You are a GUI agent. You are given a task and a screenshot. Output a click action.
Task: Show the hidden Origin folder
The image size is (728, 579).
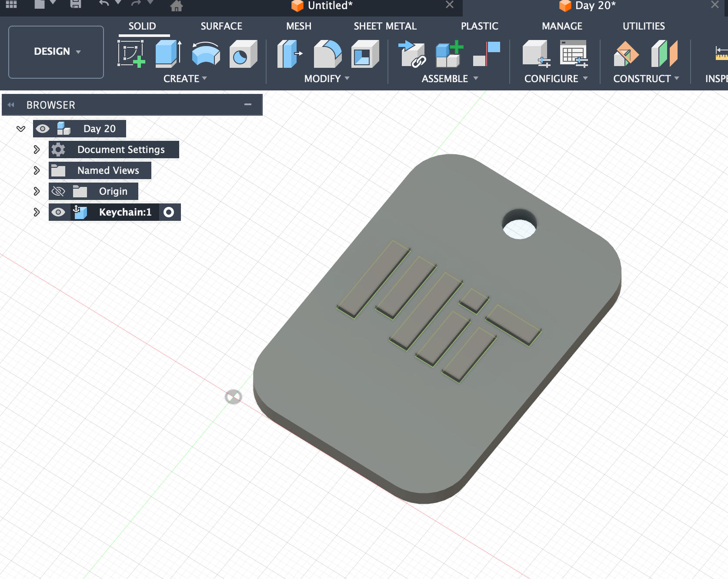coord(58,191)
